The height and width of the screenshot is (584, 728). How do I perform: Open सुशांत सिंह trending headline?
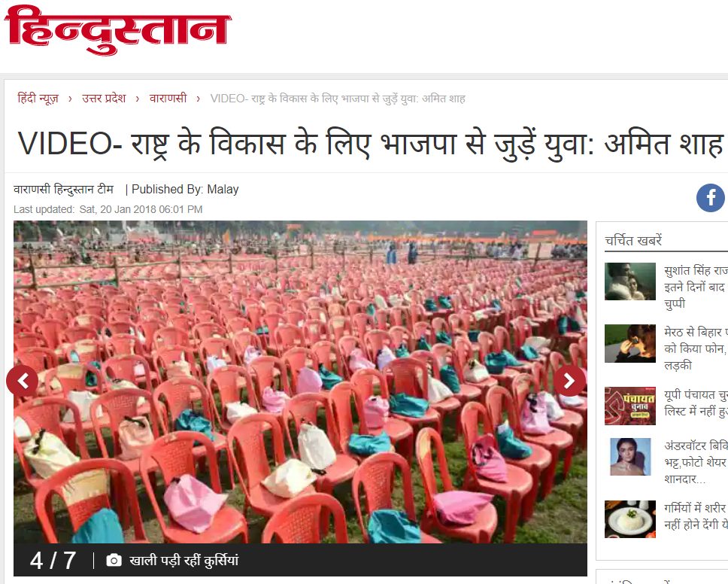[696, 287]
